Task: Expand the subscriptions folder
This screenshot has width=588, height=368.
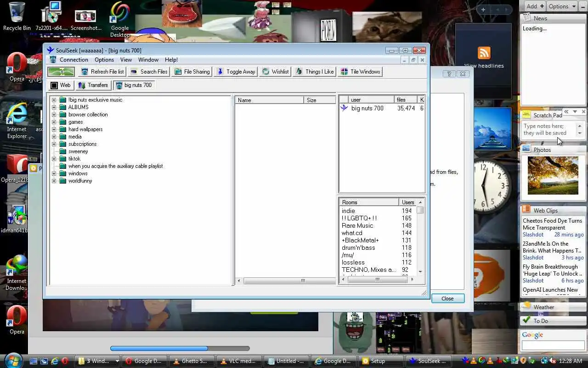Action: tap(54, 144)
